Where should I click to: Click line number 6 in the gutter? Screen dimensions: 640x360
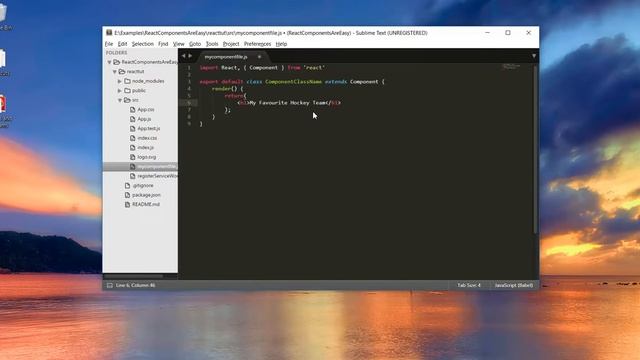(x=189, y=102)
